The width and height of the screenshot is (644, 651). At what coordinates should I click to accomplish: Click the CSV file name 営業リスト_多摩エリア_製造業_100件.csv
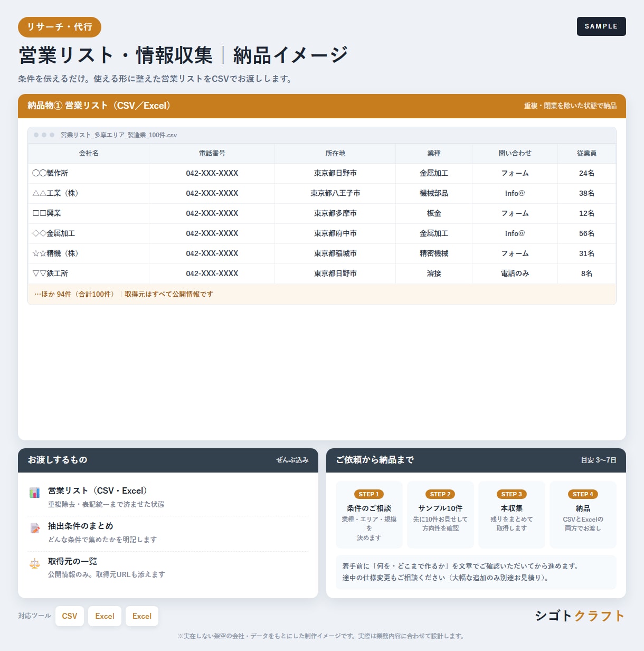pyautogui.click(x=119, y=135)
